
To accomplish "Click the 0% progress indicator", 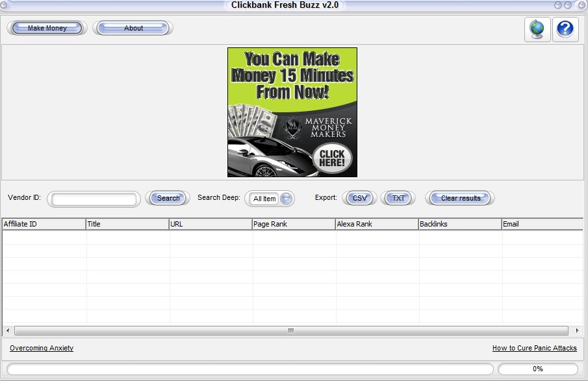I will 538,369.
